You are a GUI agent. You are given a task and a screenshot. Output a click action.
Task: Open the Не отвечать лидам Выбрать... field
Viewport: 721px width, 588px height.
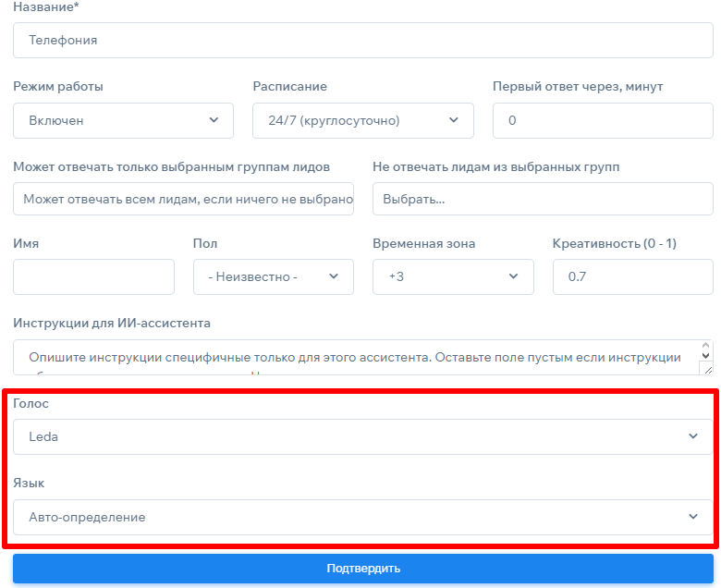coord(542,199)
